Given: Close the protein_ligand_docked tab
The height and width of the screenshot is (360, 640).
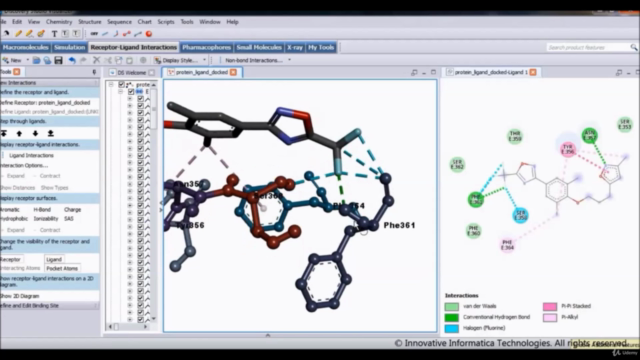Looking at the screenshot, I should coord(233,72).
